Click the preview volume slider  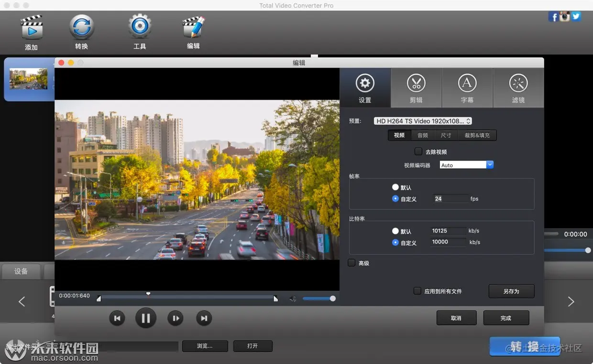pos(318,299)
